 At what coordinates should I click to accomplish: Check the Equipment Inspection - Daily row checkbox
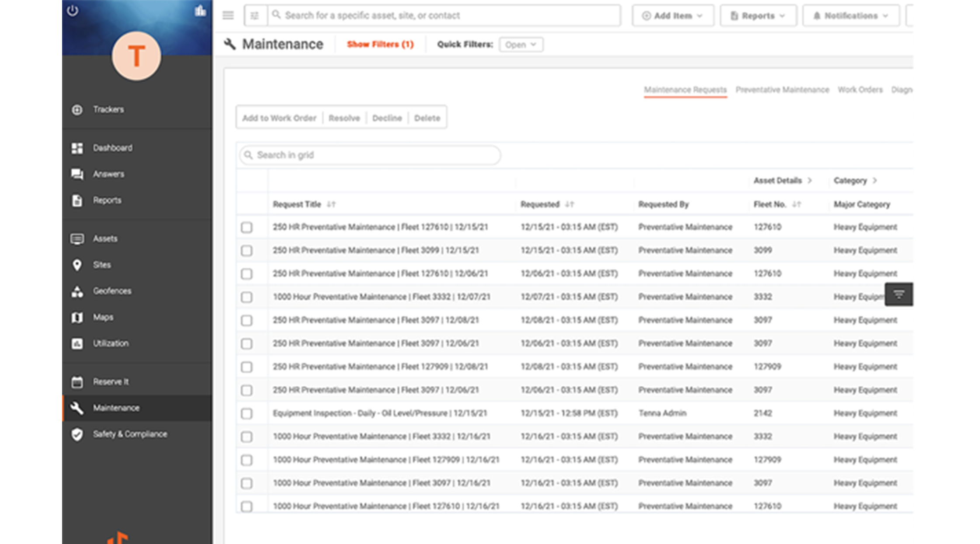point(247,413)
